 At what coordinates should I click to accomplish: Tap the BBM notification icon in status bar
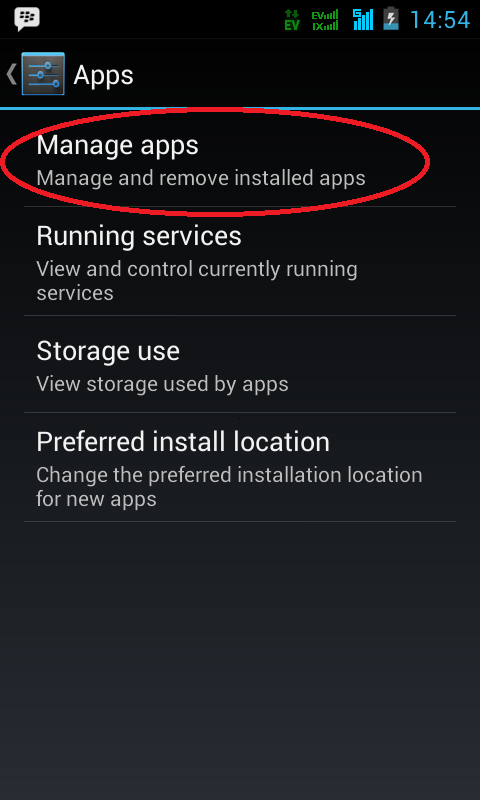tap(28, 19)
